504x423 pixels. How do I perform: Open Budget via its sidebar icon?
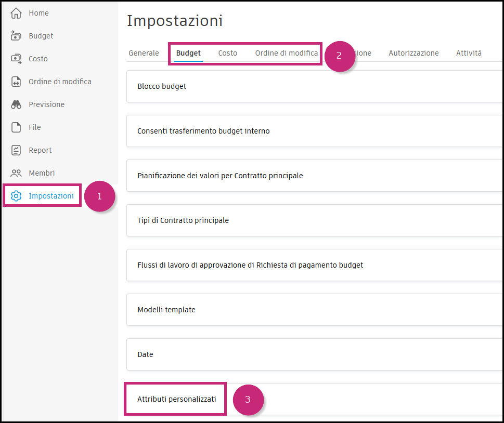[16, 35]
